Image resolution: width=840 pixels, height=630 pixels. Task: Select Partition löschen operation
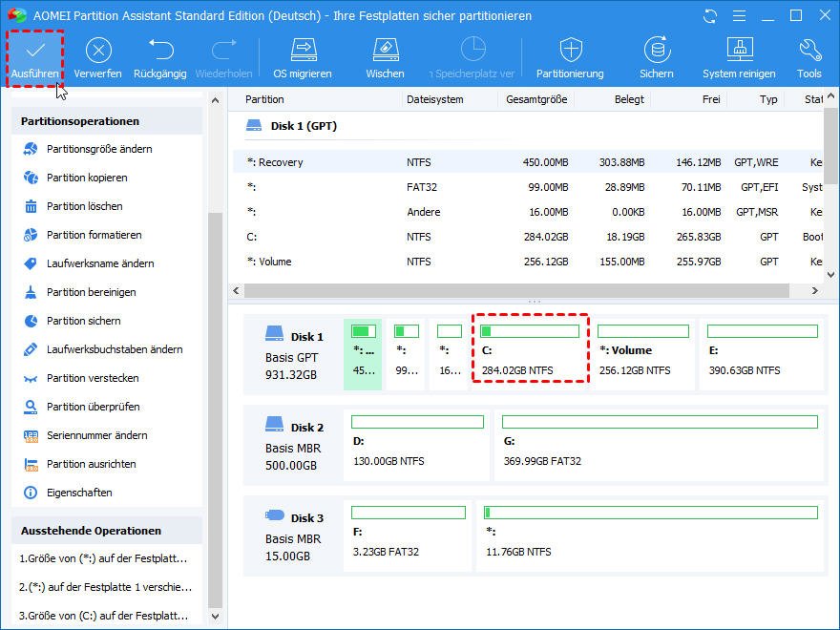pyautogui.click(x=85, y=206)
